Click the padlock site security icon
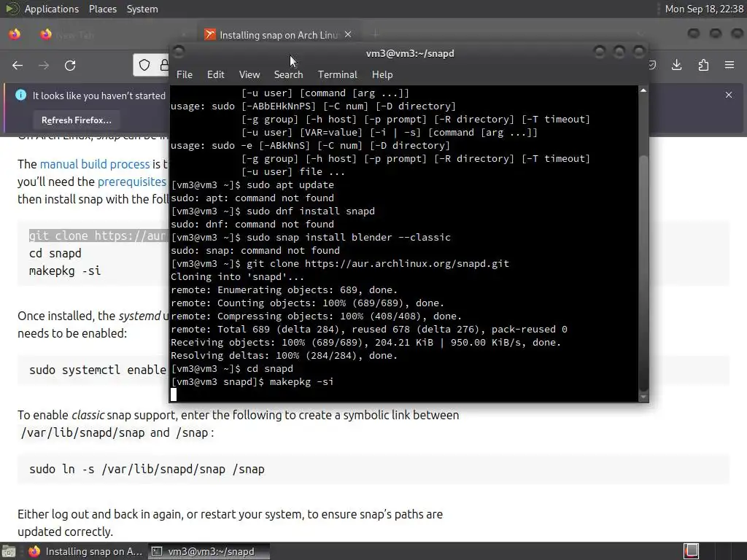 pos(164,65)
